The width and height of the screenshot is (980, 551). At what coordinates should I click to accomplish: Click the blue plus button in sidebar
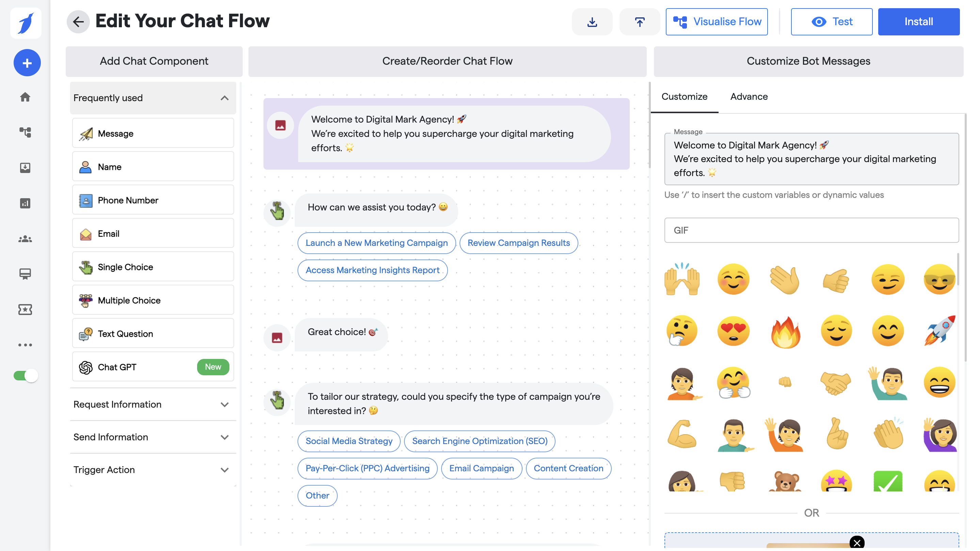click(x=27, y=63)
